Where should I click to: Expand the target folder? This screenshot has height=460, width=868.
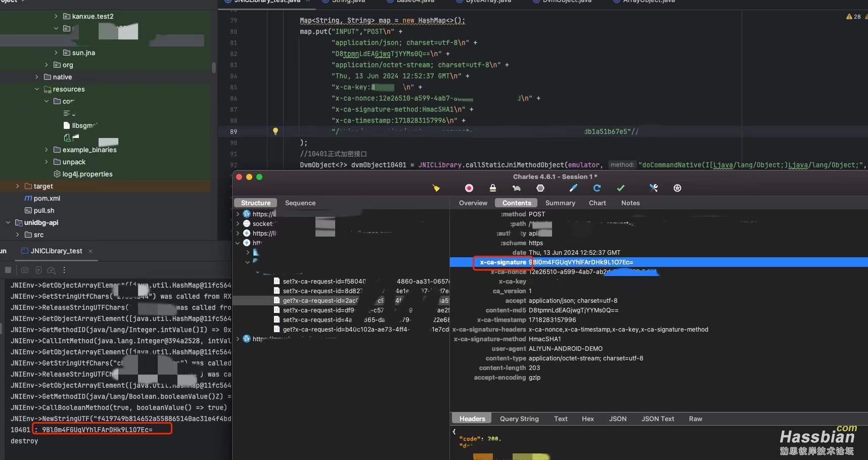tap(18, 186)
